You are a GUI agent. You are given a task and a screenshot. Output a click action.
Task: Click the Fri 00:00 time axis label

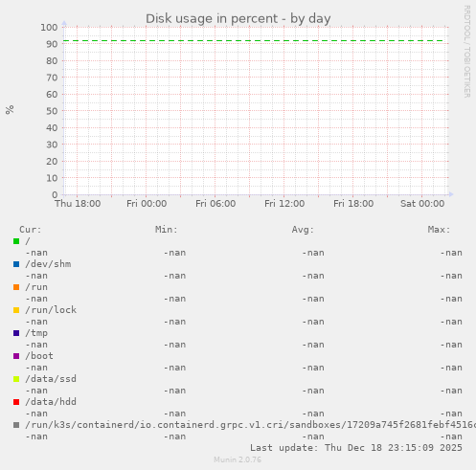[x=147, y=204]
